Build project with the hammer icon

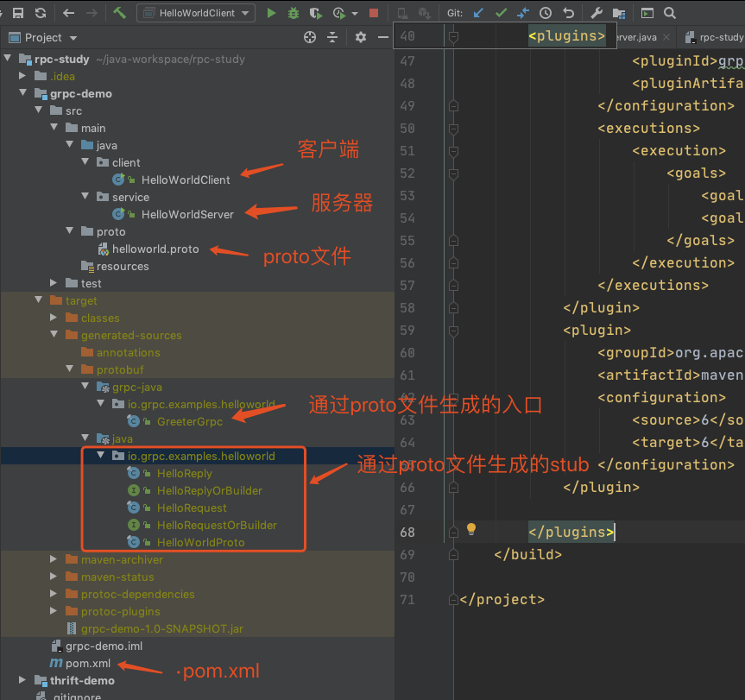click(120, 13)
